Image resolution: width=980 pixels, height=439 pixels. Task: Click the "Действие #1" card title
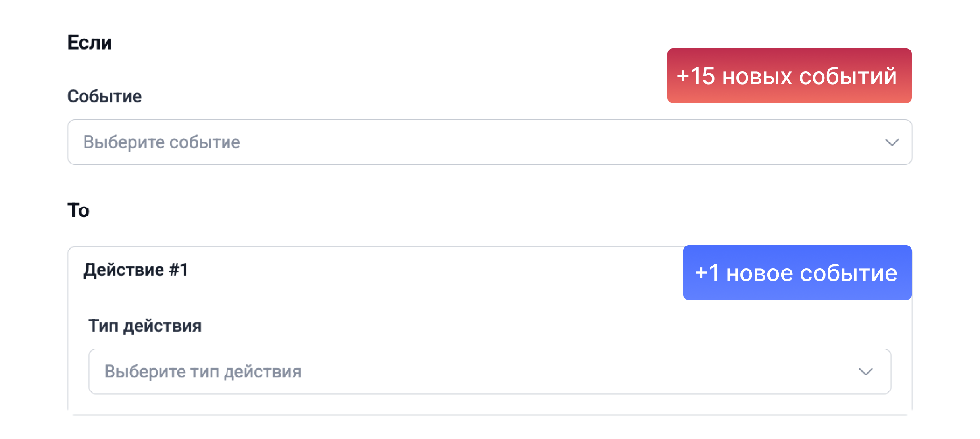(135, 270)
